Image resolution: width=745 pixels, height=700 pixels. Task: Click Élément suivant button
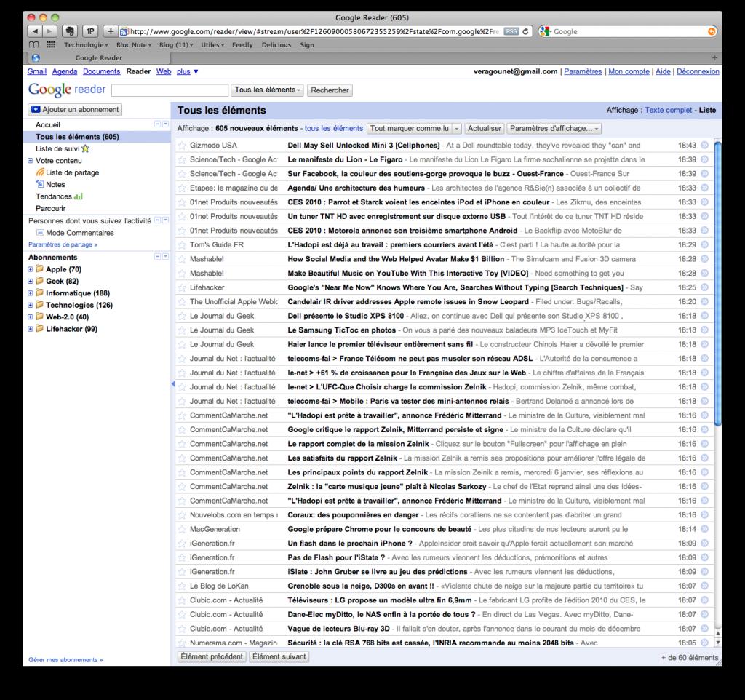[279, 656]
